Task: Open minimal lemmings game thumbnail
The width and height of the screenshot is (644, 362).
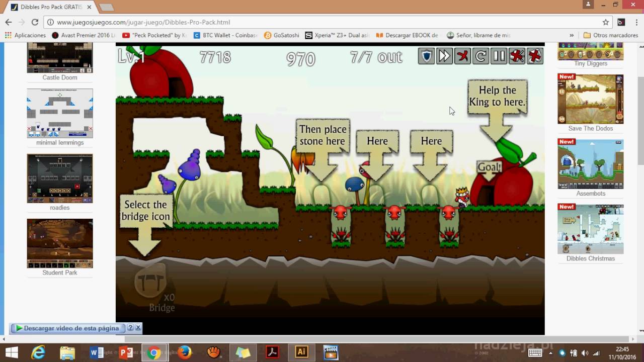Action: [x=60, y=113]
